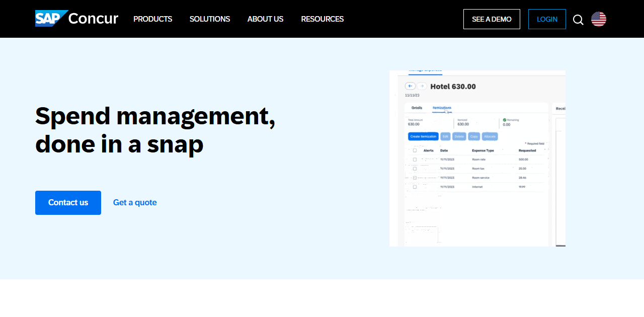The height and width of the screenshot is (317, 644).
Task: Switch to the Details tab
Action: pyautogui.click(x=417, y=108)
